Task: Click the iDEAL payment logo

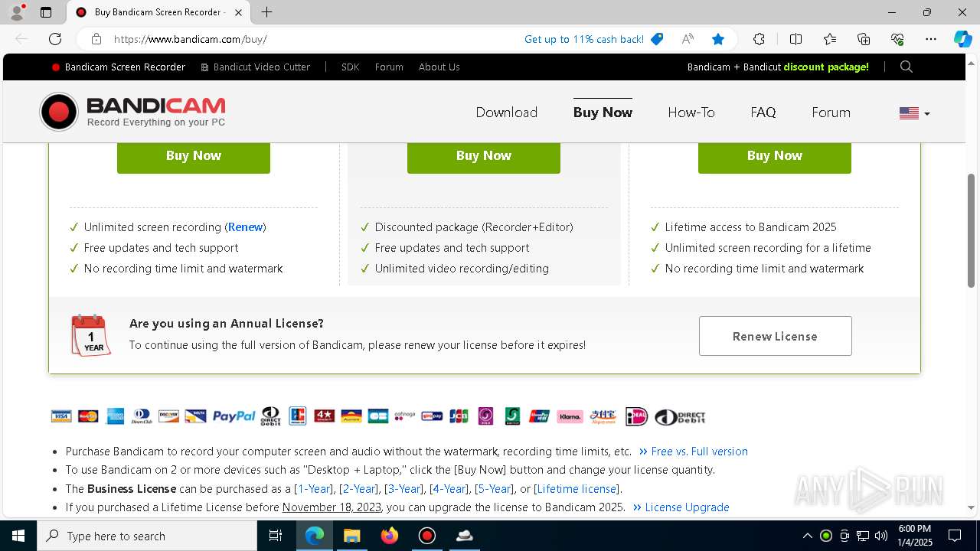Action: (x=636, y=416)
